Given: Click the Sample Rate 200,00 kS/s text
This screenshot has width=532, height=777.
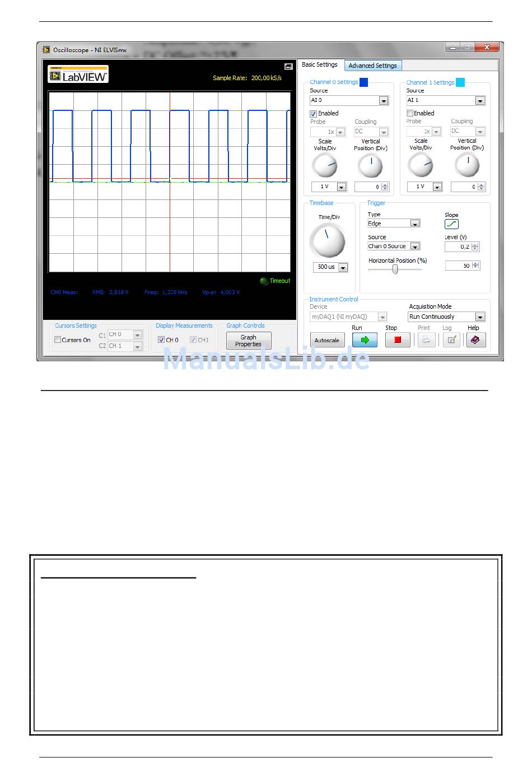Looking at the screenshot, I should [247, 78].
